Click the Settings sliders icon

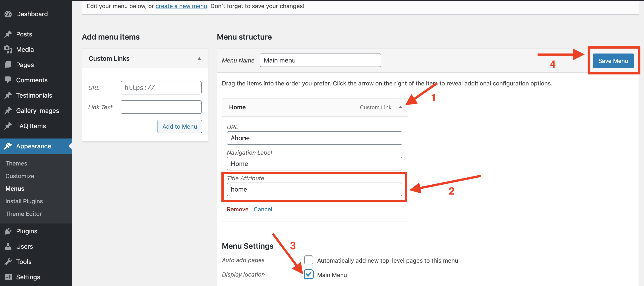(8, 277)
